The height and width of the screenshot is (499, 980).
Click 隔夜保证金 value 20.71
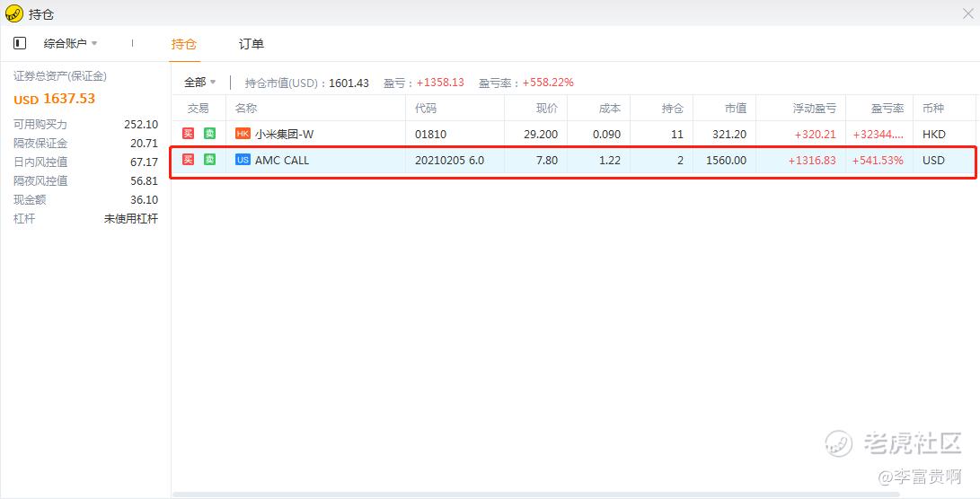pyautogui.click(x=145, y=143)
